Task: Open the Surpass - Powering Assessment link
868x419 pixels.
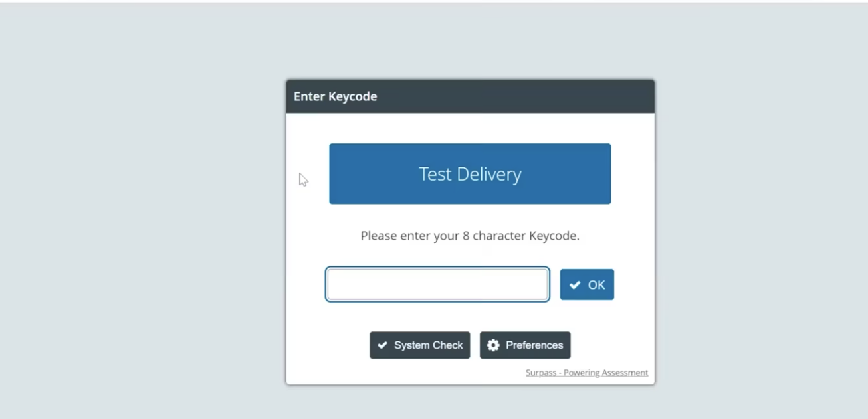Action: tap(587, 373)
